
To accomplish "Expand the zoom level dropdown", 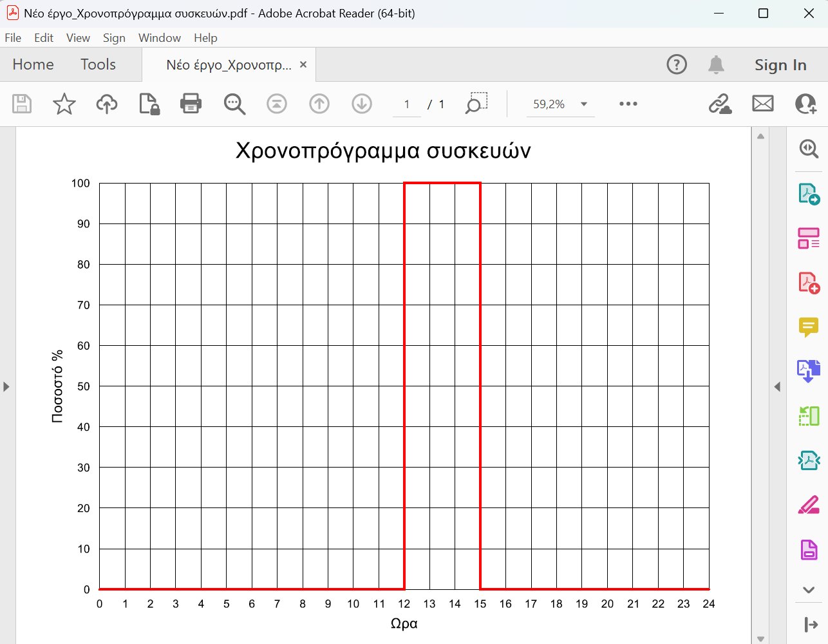I will tap(584, 104).
